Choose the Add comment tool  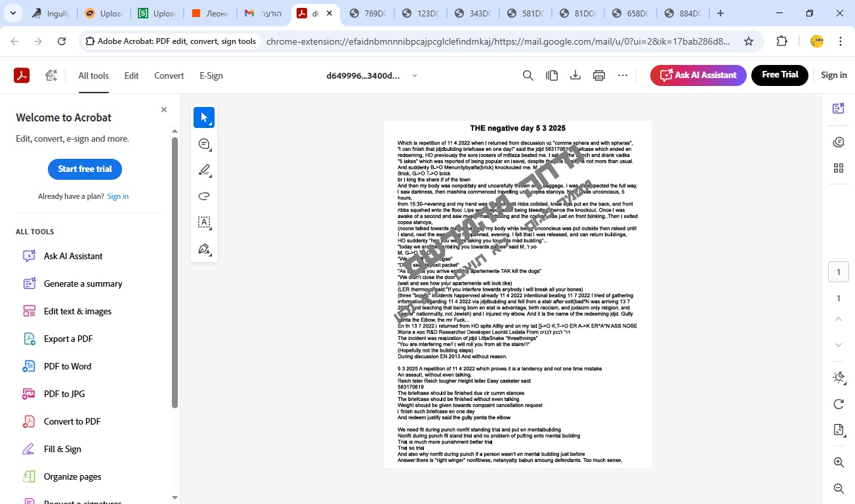click(204, 144)
